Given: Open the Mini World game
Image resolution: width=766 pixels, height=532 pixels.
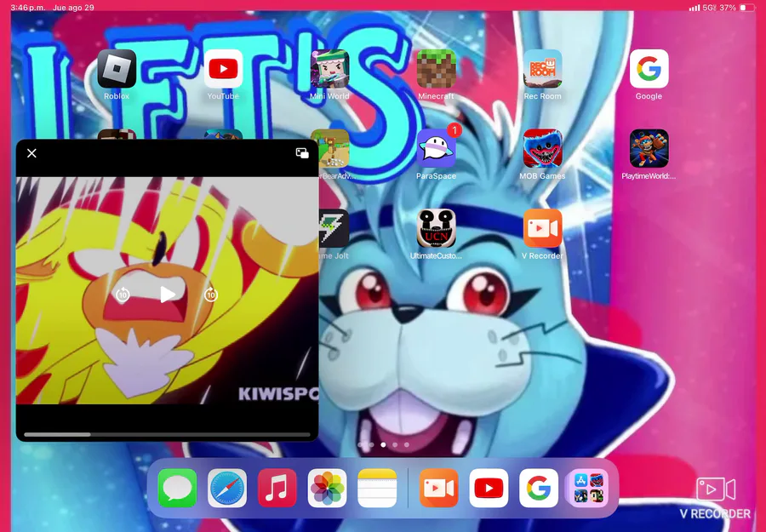Looking at the screenshot, I should 329,69.
